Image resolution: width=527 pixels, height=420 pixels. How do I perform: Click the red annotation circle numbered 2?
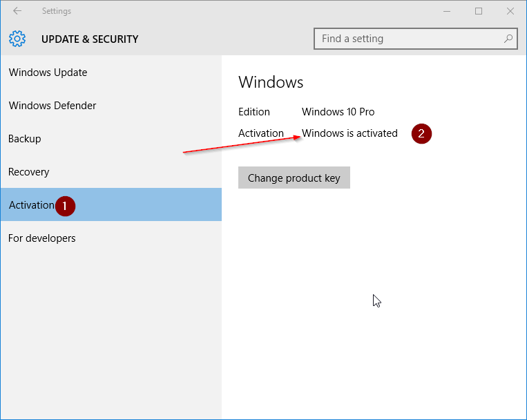pyautogui.click(x=421, y=134)
